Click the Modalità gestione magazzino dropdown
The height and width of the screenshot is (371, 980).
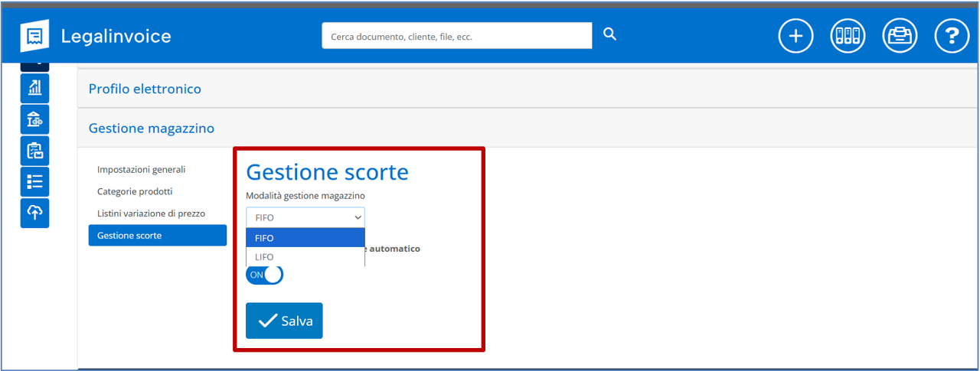click(305, 217)
